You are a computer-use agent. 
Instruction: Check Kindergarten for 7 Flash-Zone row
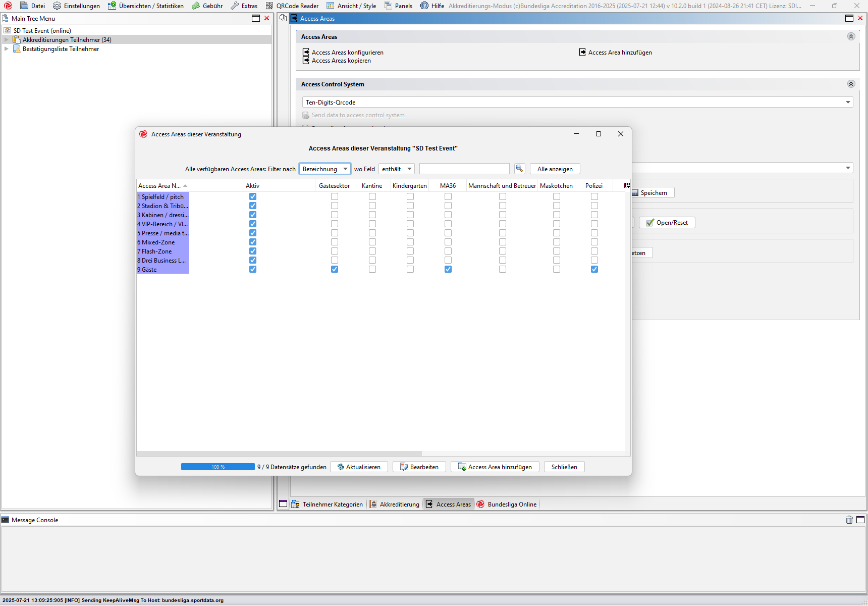(410, 251)
